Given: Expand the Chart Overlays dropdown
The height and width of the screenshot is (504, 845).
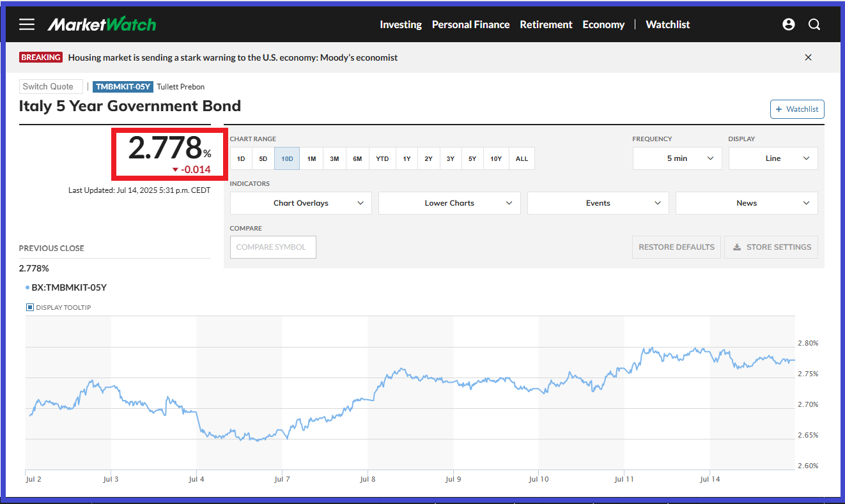Looking at the screenshot, I should (x=300, y=203).
